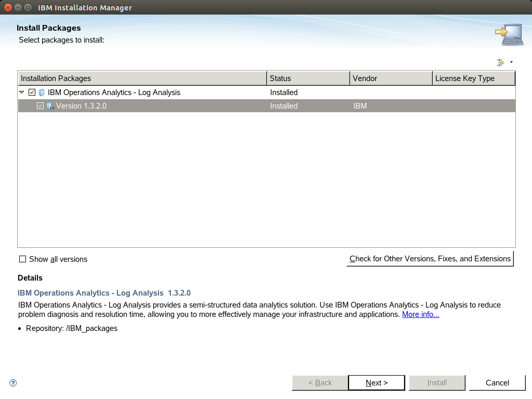Select the Version 1.3.2.0 row text
This screenshot has height=399, width=532.
[81, 106]
